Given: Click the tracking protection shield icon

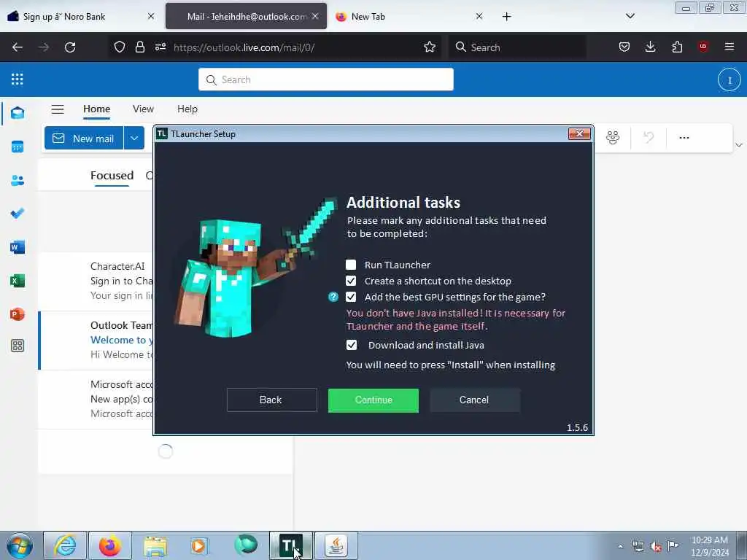Looking at the screenshot, I should pyautogui.click(x=120, y=47).
